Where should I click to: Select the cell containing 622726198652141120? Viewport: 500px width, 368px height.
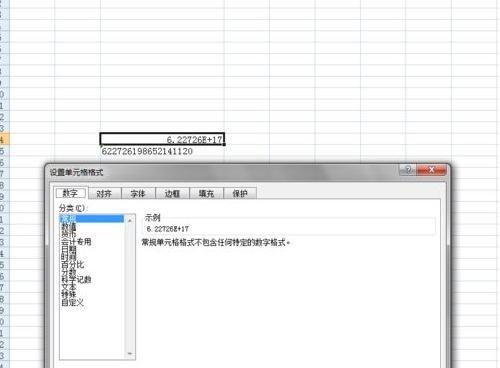click(162, 151)
